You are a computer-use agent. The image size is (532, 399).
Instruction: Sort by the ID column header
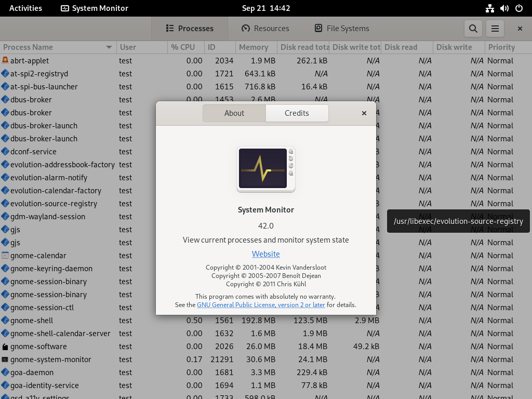pyautogui.click(x=220, y=47)
